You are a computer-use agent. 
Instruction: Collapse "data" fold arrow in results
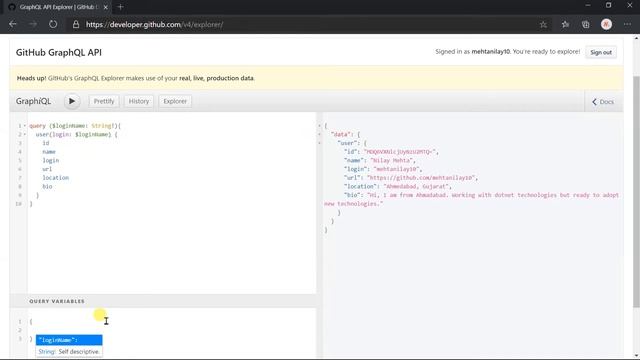click(319, 134)
